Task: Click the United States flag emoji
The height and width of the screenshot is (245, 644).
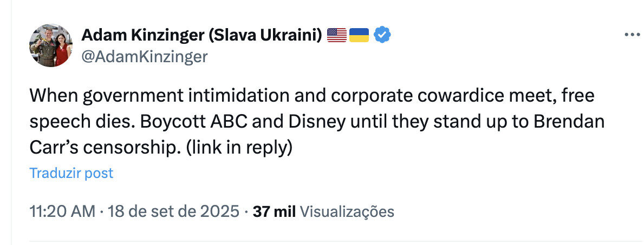Action: (x=337, y=36)
